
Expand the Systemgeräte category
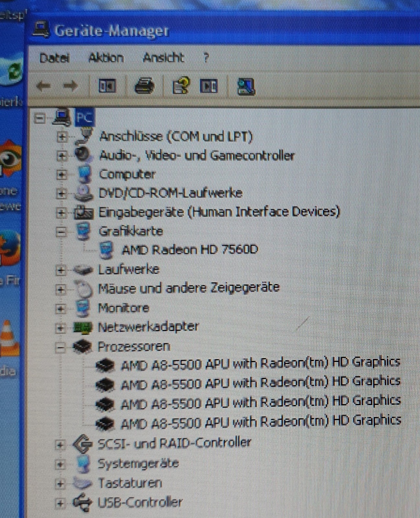(60, 465)
